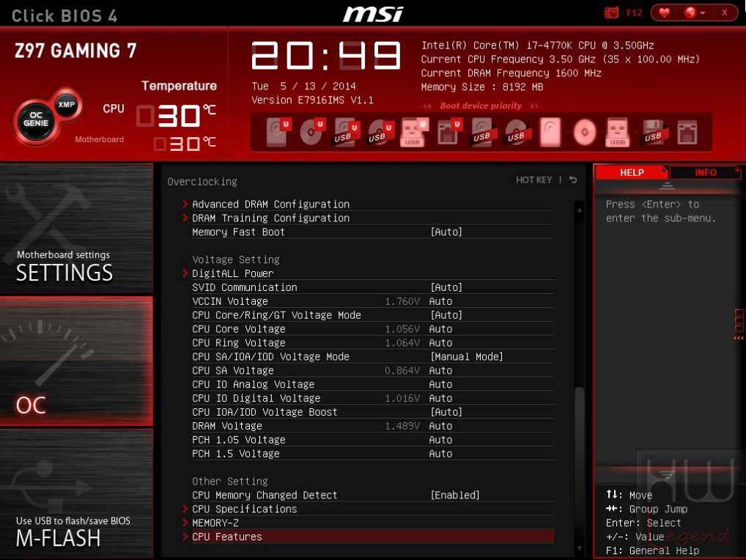Select the UEFI USB hard disk boot device

tap(346, 132)
